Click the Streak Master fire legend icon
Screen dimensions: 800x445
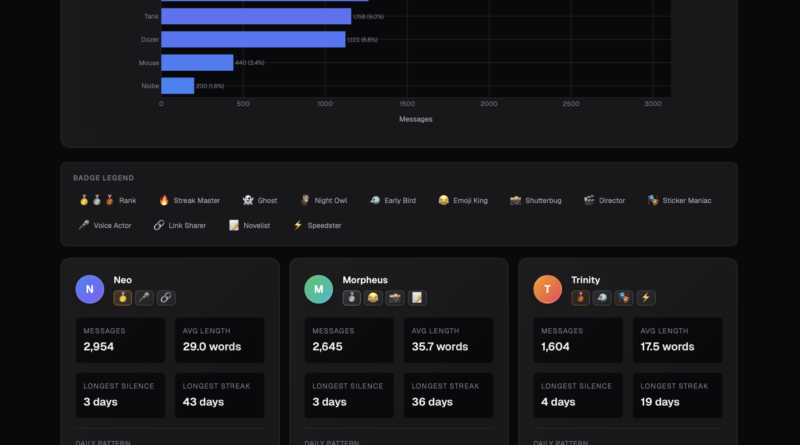point(164,200)
